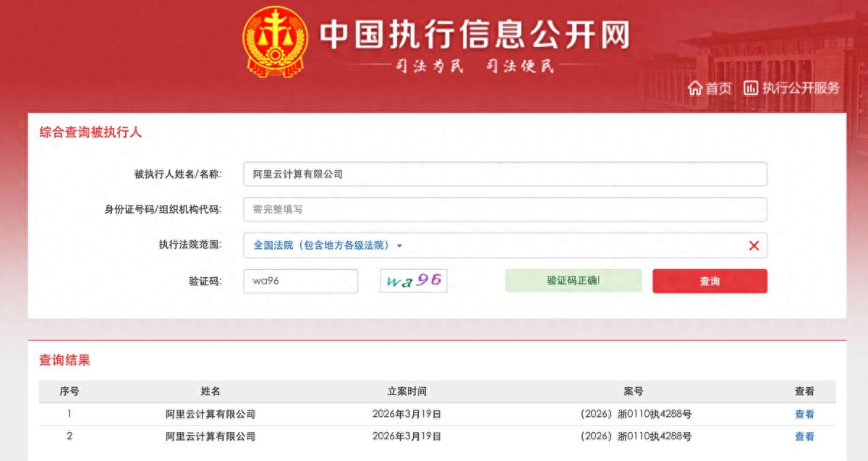Click the home icon beside 首页

click(695, 88)
